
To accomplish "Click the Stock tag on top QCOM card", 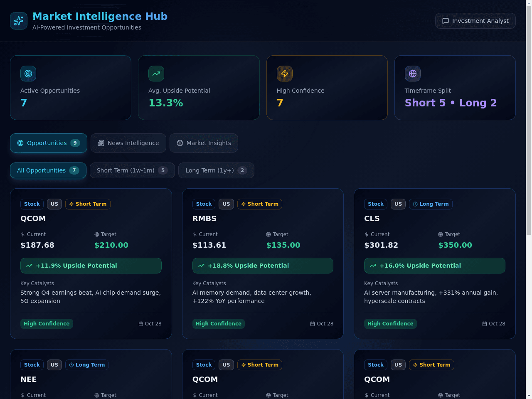I will click(32, 204).
